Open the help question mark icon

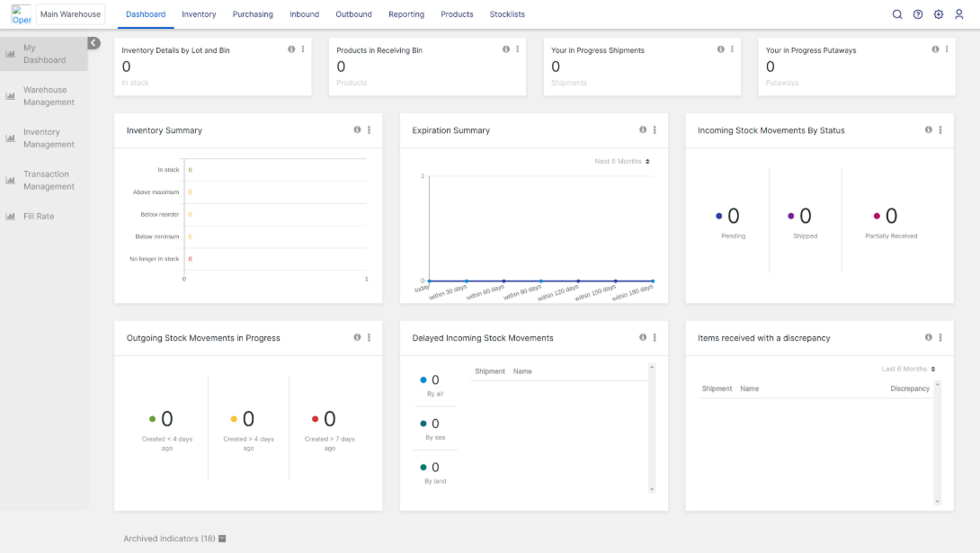[x=917, y=14]
